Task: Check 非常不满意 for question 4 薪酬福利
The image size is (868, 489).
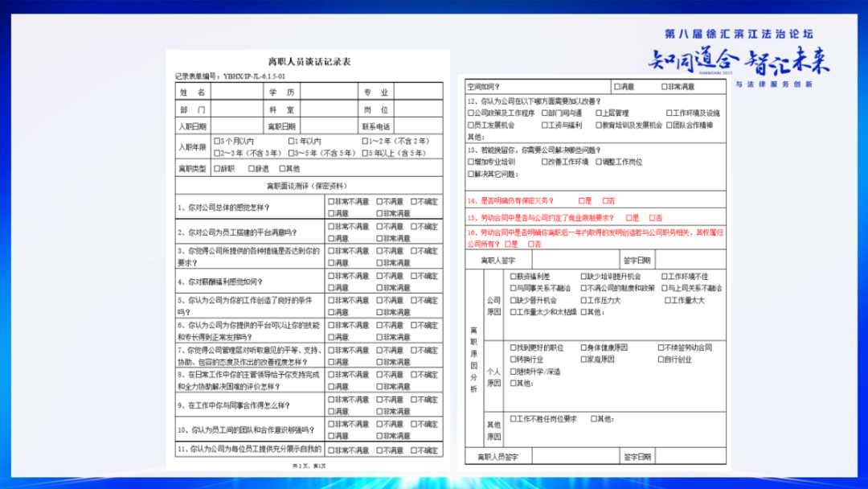Action: [331, 276]
